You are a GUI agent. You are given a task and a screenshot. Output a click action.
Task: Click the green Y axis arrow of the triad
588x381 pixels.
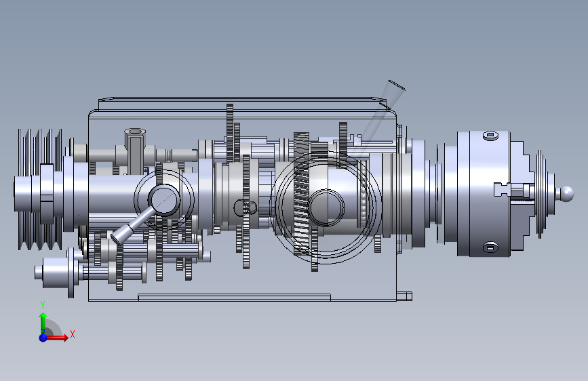43,321
